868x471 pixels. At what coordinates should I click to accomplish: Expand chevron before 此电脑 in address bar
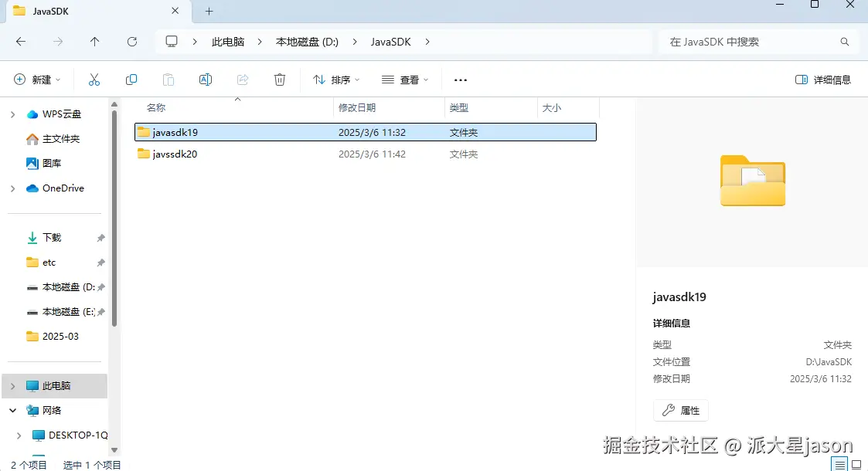click(195, 42)
